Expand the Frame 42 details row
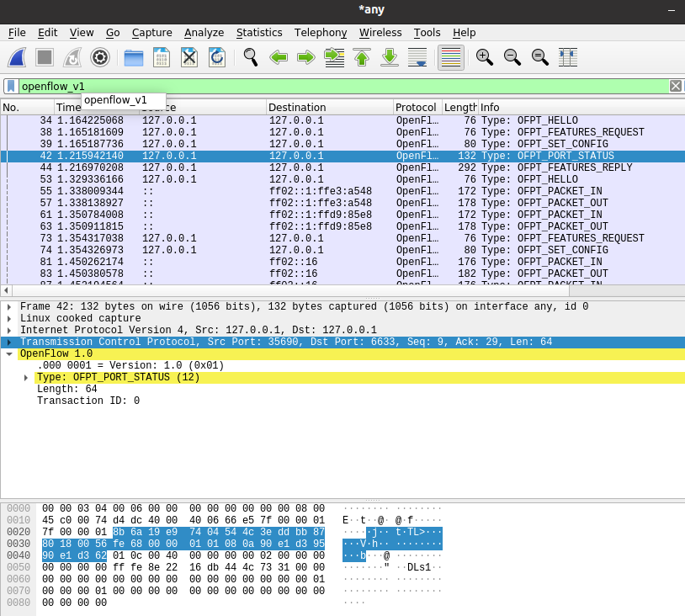 pyautogui.click(x=9, y=307)
